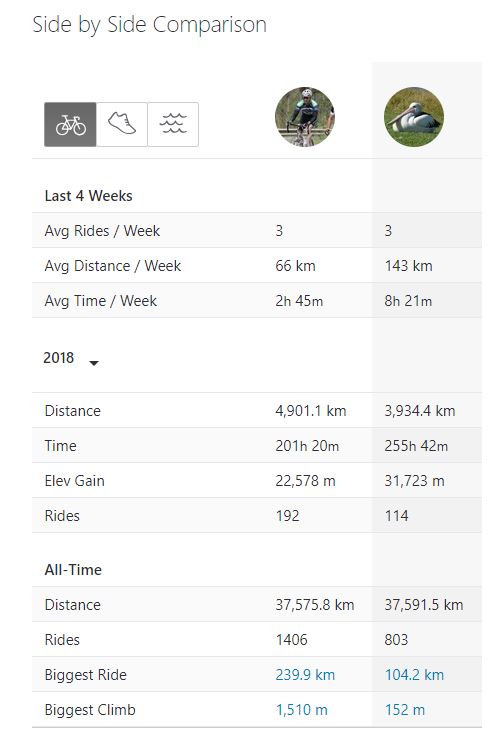Image resolution: width=501 pixels, height=744 pixels.
Task: Open the 104.2 km biggest ride link
Action: point(414,675)
